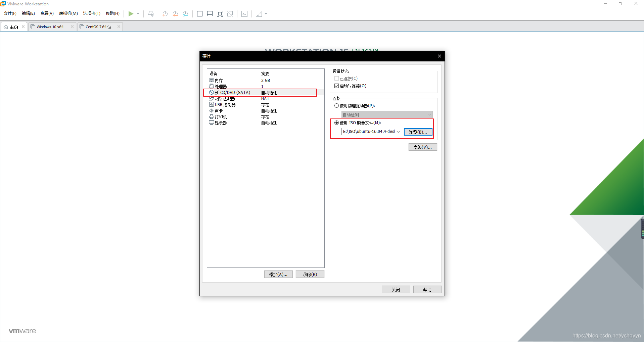This screenshot has width=644, height=342.
Task: Click 自动检测 summary in 显示器 row
Action: (x=269, y=123)
